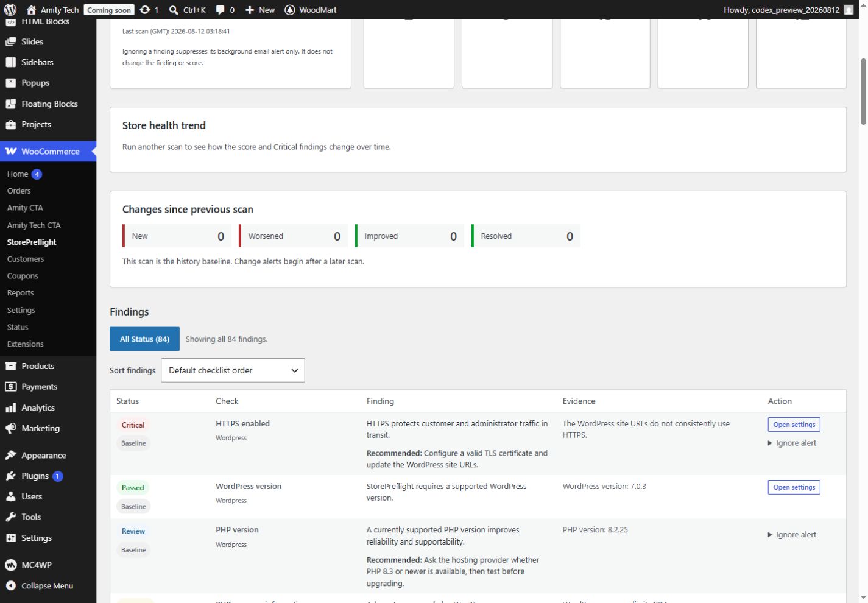Click the Settings sliders icon
The height and width of the screenshot is (603, 868).
[x=11, y=538]
